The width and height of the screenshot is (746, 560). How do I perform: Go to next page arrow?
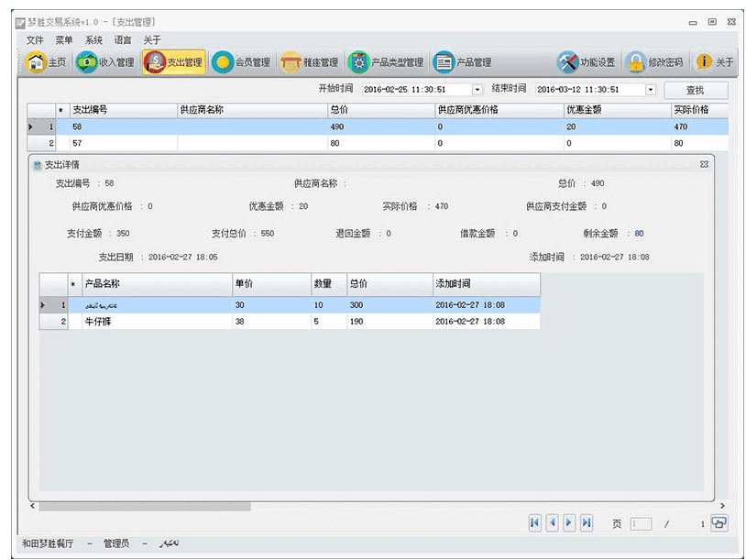coord(569,523)
